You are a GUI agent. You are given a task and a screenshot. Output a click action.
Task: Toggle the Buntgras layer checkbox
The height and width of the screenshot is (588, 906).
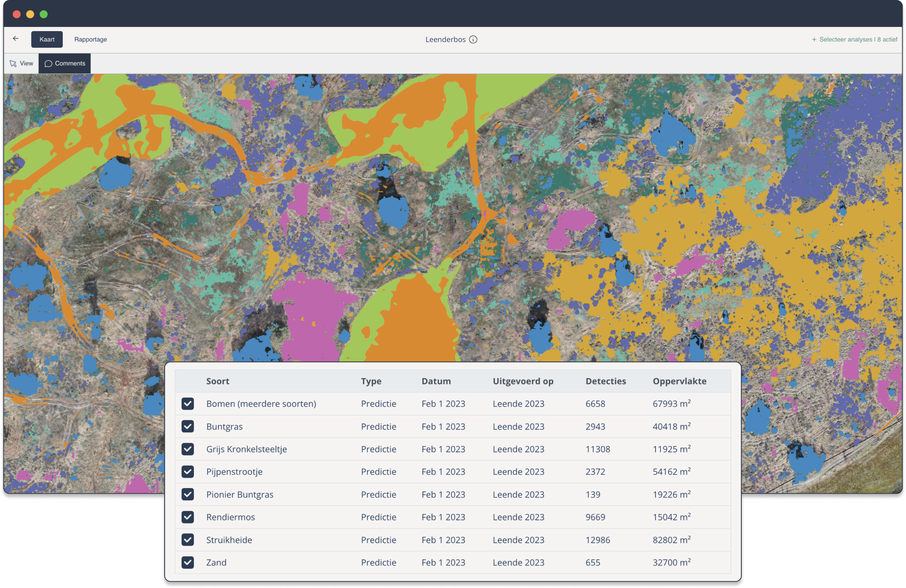188,426
